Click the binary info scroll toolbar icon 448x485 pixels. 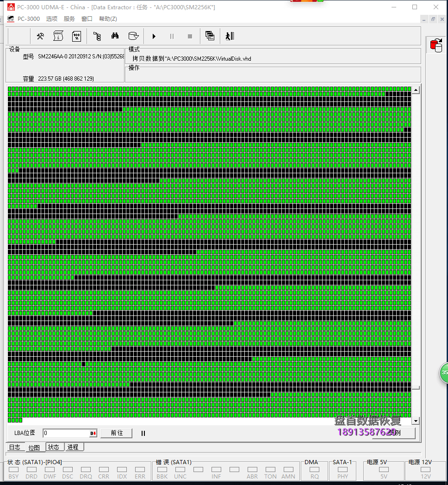(x=58, y=36)
